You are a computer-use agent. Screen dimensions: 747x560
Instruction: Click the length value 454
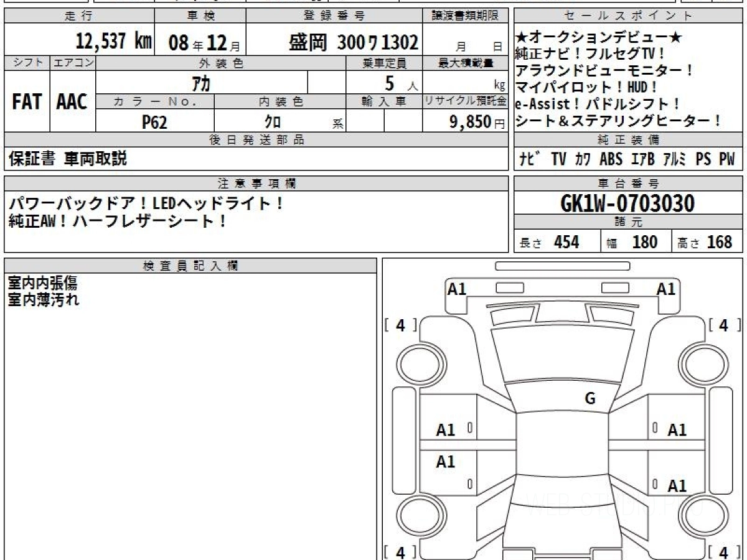pyautogui.click(x=566, y=242)
